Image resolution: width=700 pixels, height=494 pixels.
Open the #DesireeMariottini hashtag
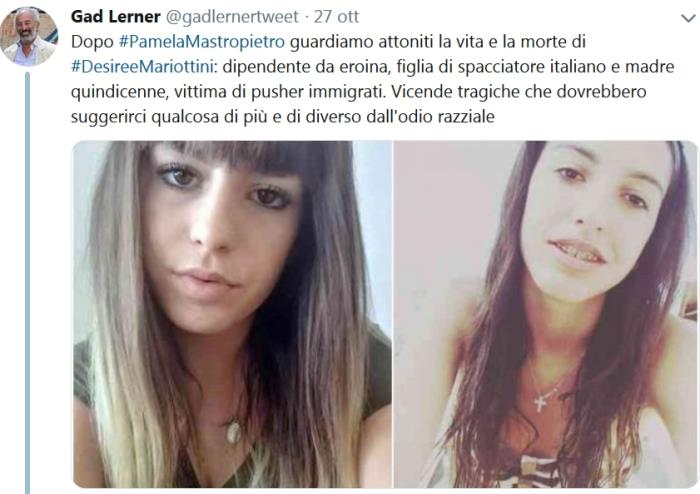tap(143, 66)
